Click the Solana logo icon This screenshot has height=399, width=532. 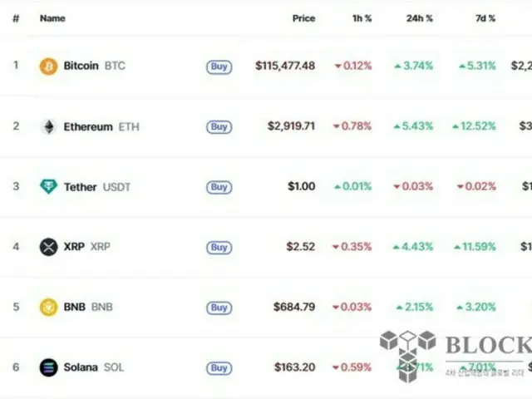pyautogui.click(x=48, y=367)
